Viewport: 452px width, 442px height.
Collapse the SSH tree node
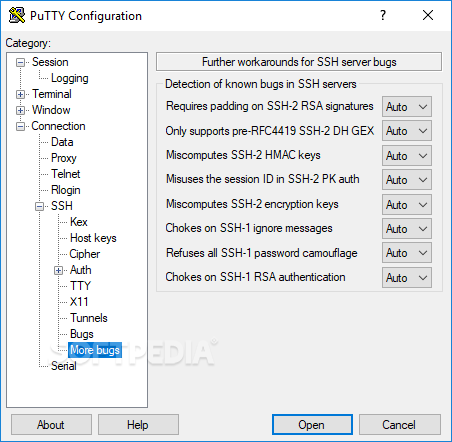pyautogui.click(x=40, y=206)
